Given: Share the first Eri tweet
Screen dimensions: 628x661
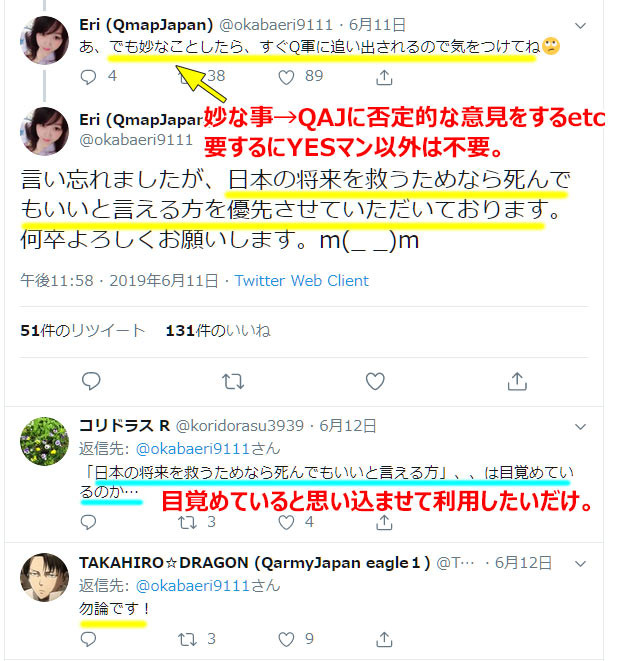Looking at the screenshot, I should click(x=384, y=77).
